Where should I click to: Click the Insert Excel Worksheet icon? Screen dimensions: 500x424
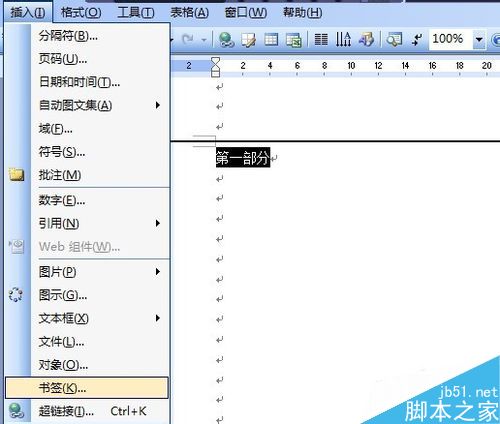coord(294,40)
